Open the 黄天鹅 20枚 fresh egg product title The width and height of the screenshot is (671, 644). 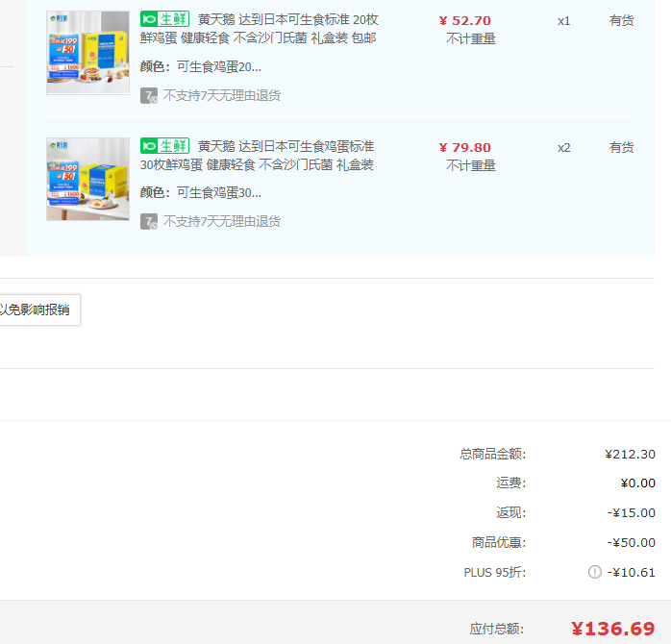[260, 29]
